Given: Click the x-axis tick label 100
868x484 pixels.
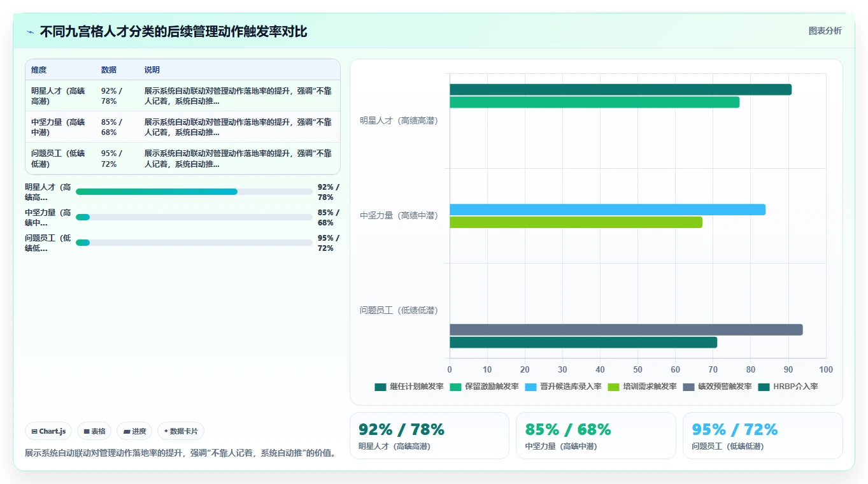Looking at the screenshot, I should [x=826, y=369].
